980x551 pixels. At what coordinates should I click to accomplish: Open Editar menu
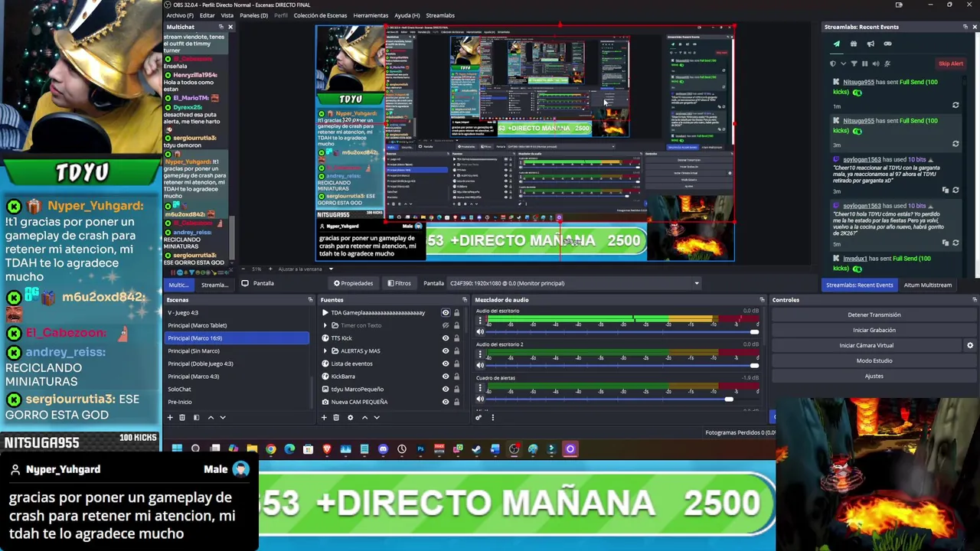(x=207, y=15)
